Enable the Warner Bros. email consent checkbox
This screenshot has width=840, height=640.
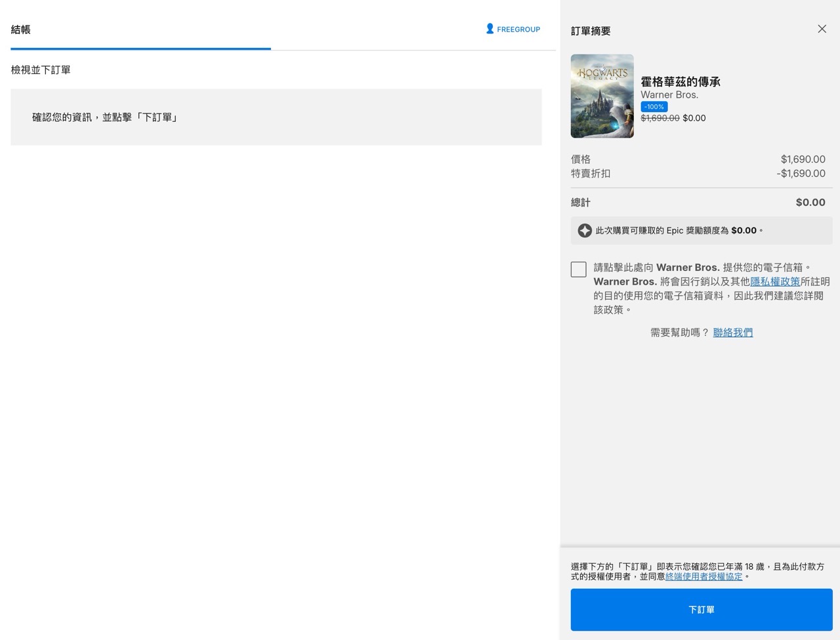coord(578,269)
